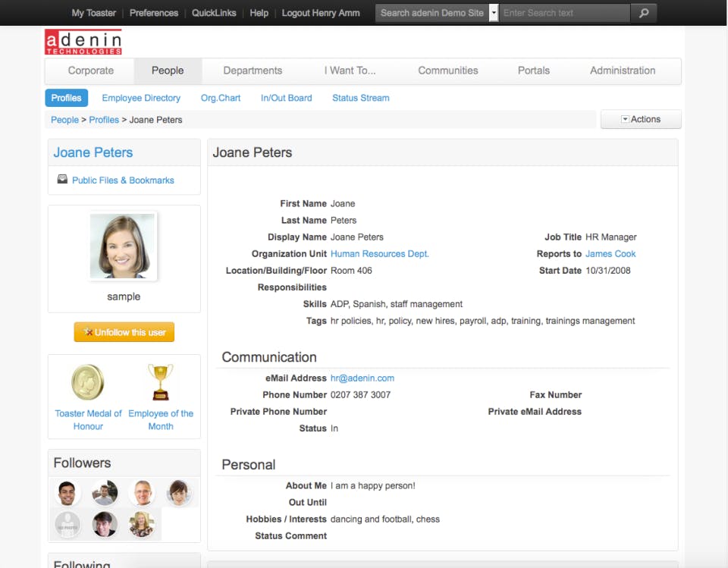Click the My Toaster link
Screen dimensions: 728x568
click(x=94, y=13)
